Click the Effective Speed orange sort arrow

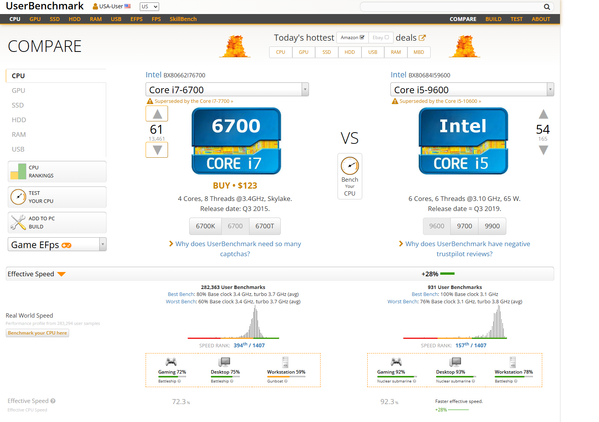tap(61, 274)
